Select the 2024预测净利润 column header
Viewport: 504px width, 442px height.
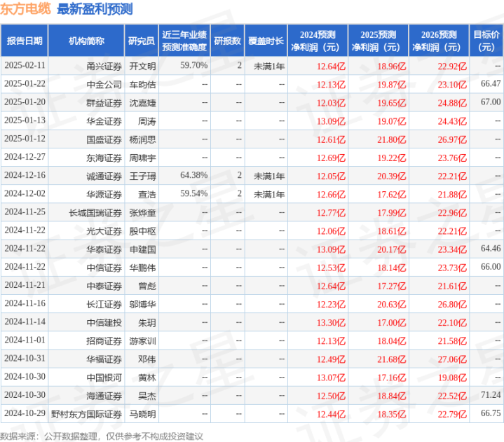pos(318,41)
